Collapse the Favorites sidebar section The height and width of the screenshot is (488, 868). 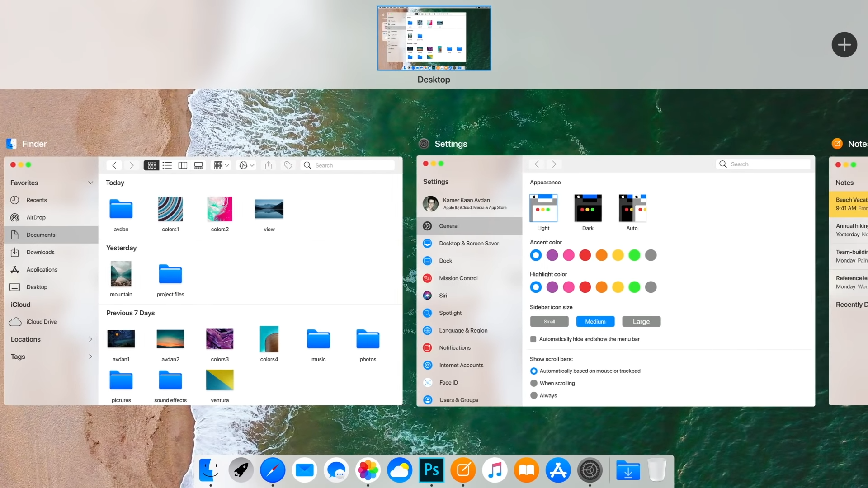click(x=90, y=183)
